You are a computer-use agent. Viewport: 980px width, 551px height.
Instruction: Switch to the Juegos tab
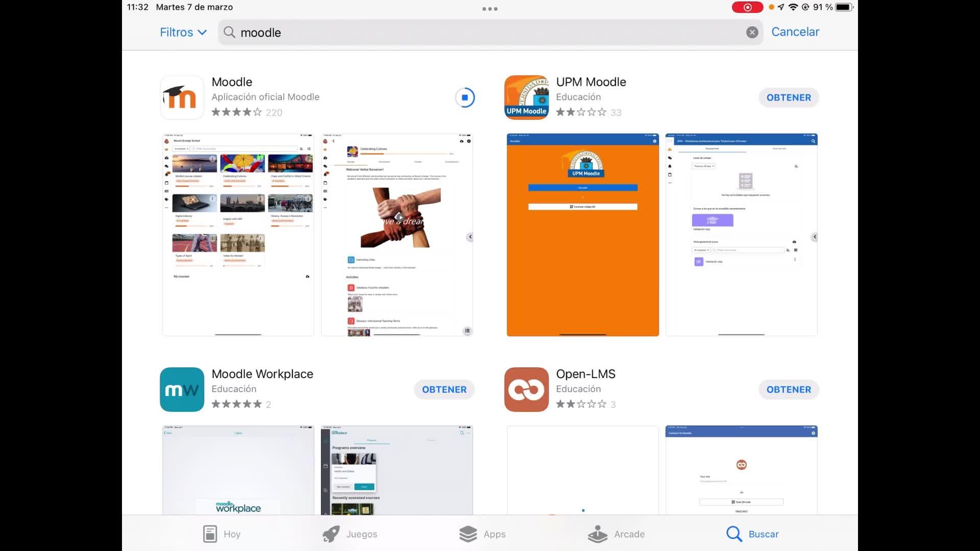point(350,534)
